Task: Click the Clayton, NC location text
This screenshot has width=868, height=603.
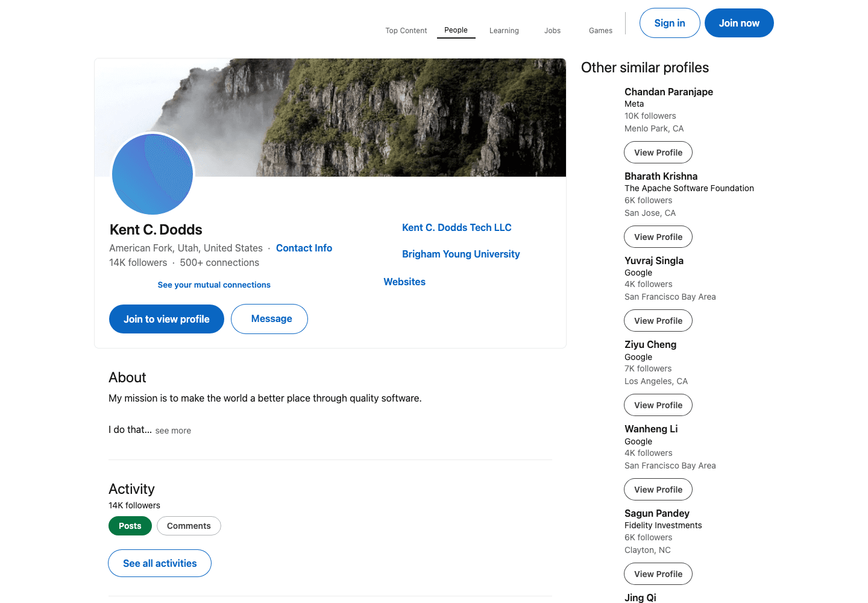Action: click(647, 550)
